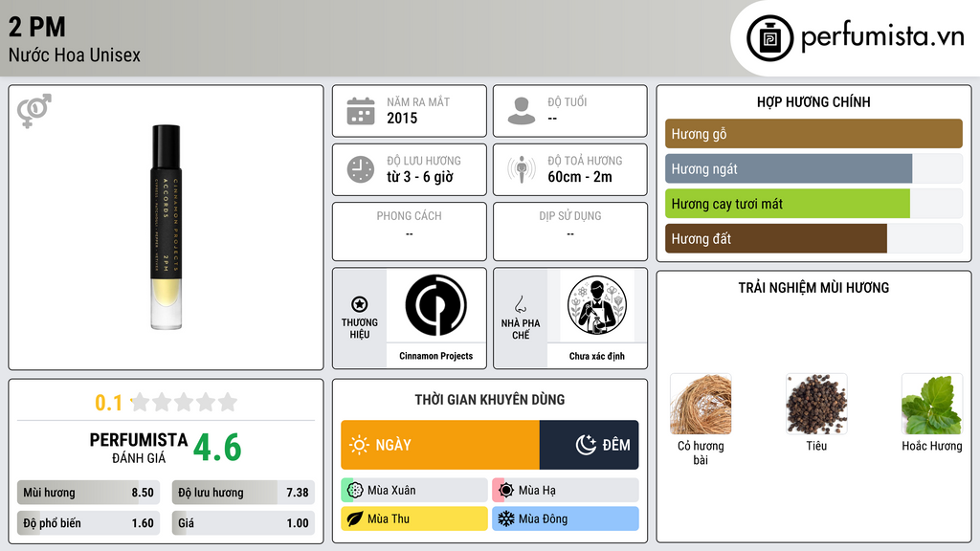Click the 4.6 Perfumista rating value
This screenshot has width=980, height=551.
[x=217, y=448]
